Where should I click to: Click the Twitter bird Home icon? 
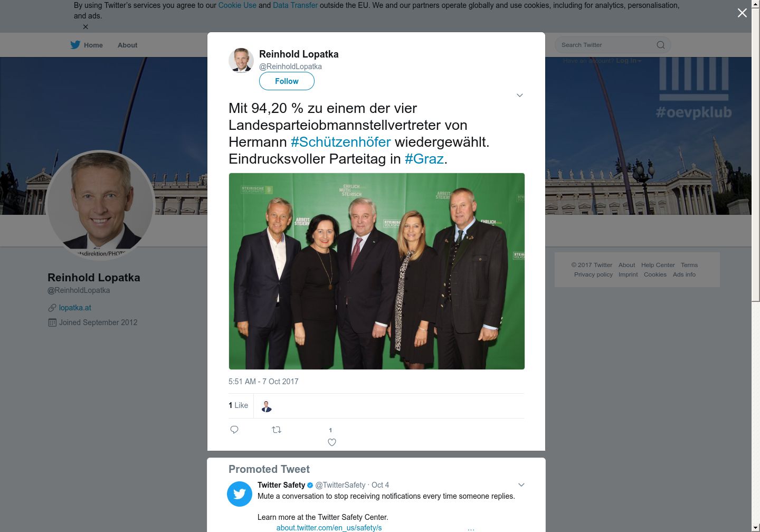(75, 45)
